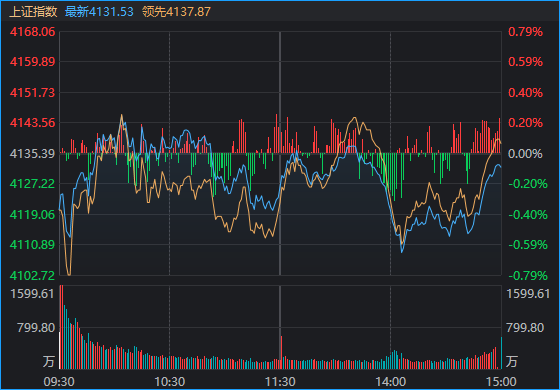Click the 0.79% positive percent label
560x390 pixels.
tap(525, 31)
